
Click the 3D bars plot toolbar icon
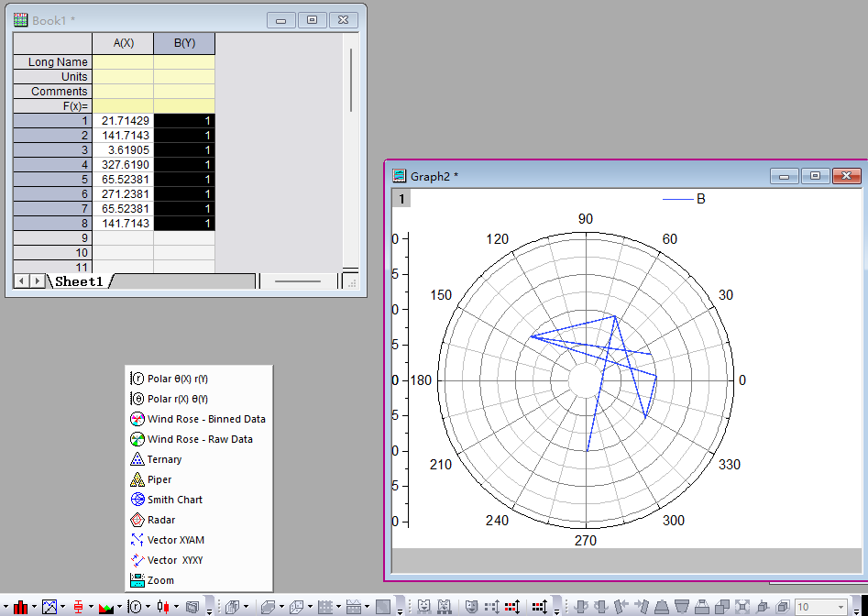click(232, 607)
